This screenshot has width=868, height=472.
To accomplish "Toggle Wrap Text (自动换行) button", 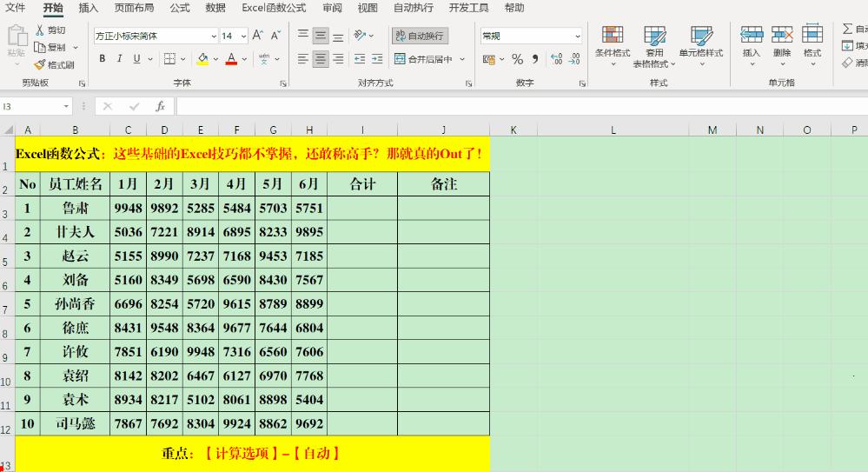I will [421, 36].
